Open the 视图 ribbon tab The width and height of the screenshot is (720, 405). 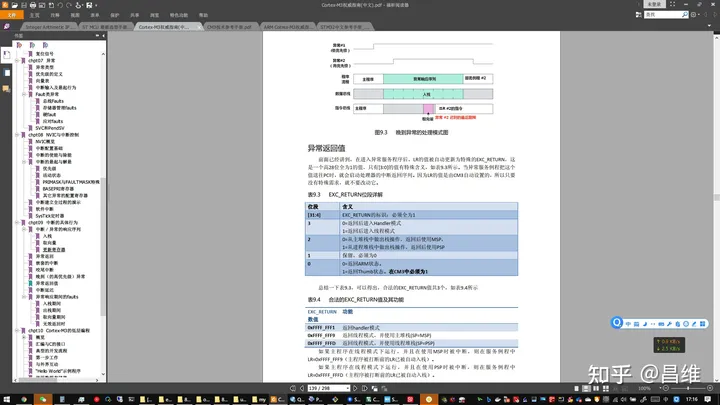coord(75,15)
